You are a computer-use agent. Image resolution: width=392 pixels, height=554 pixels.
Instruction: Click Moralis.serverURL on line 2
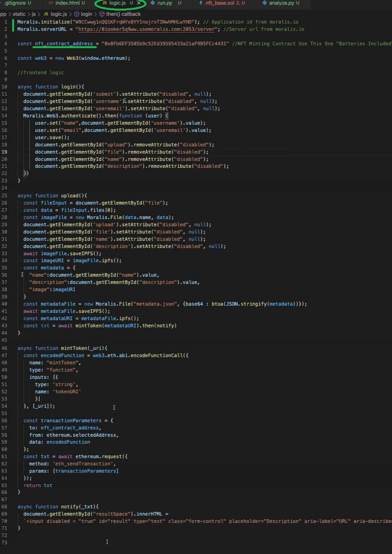pyautogui.click(x=42, y=29)
